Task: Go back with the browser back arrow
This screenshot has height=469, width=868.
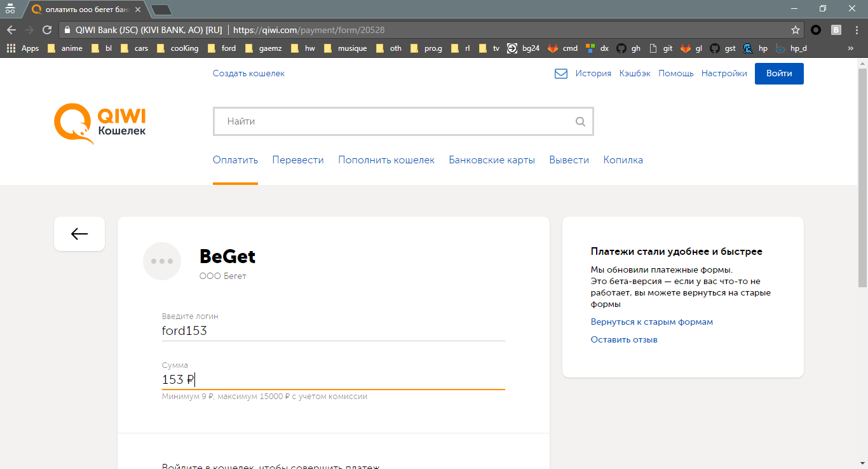Action: pyautogui.click(x=11, y=30)
